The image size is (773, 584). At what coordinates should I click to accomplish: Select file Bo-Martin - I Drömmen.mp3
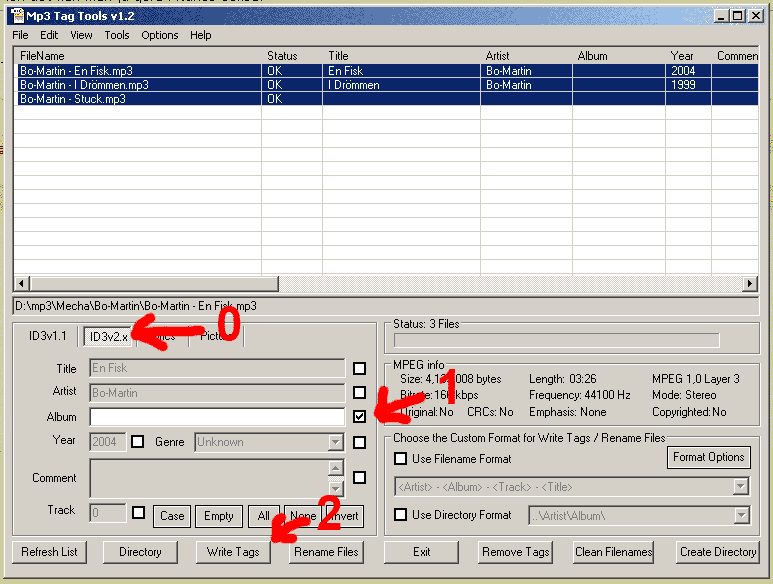point(84,85)
